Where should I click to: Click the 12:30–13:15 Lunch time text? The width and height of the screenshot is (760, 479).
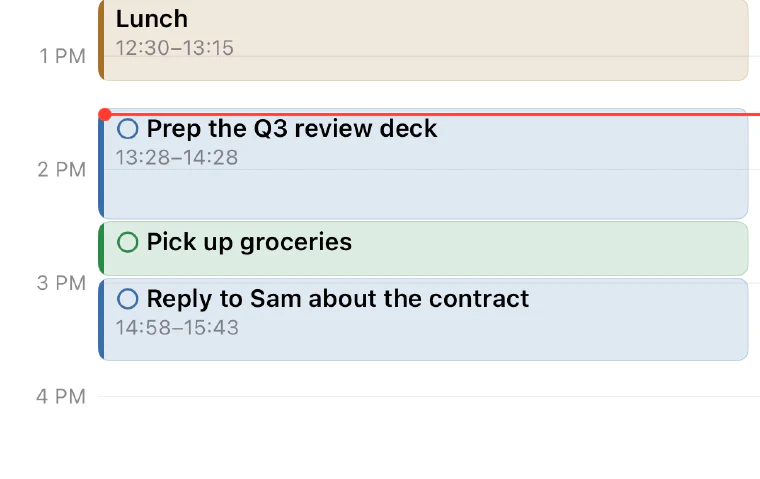click(x=174, y=48)
